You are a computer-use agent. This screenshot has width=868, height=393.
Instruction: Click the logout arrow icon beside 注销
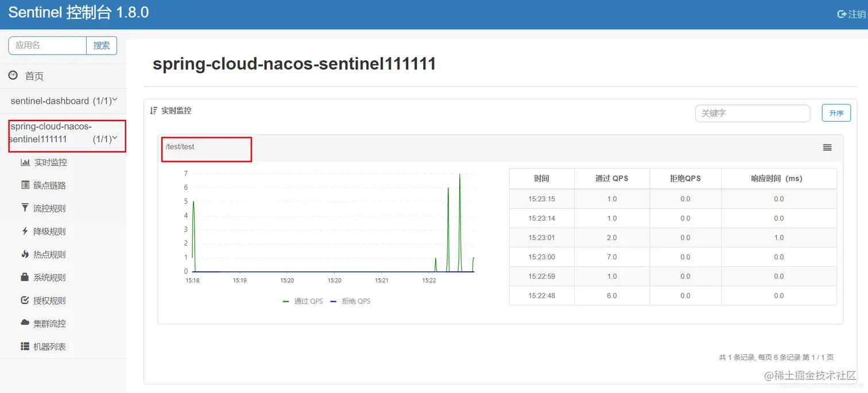point(842,14)
